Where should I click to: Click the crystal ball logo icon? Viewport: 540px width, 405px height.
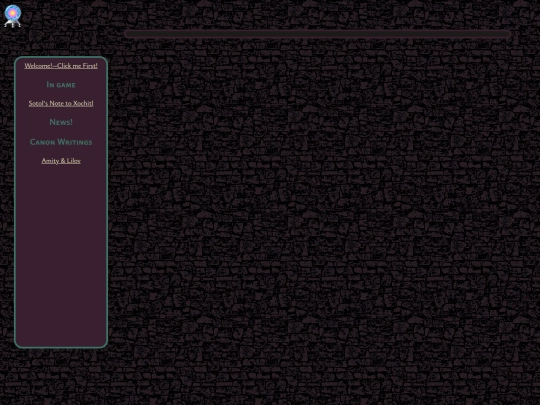pyautogui.click(x=12, y=16)
